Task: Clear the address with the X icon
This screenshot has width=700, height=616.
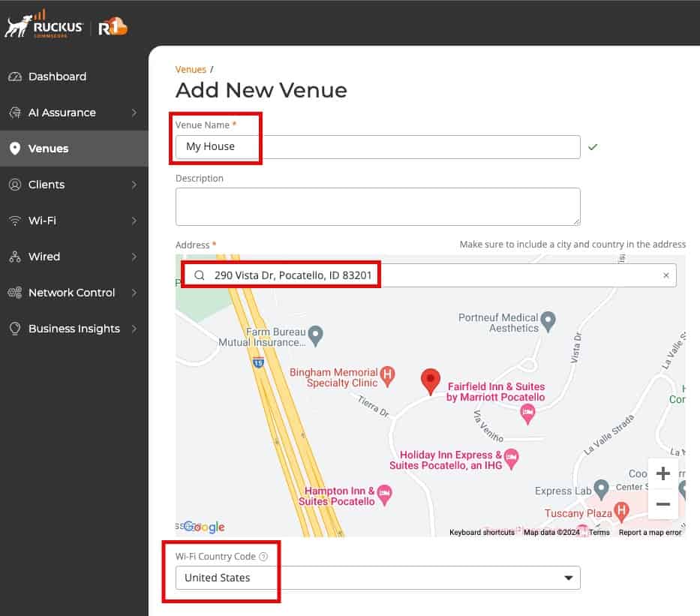Action: 665,275
